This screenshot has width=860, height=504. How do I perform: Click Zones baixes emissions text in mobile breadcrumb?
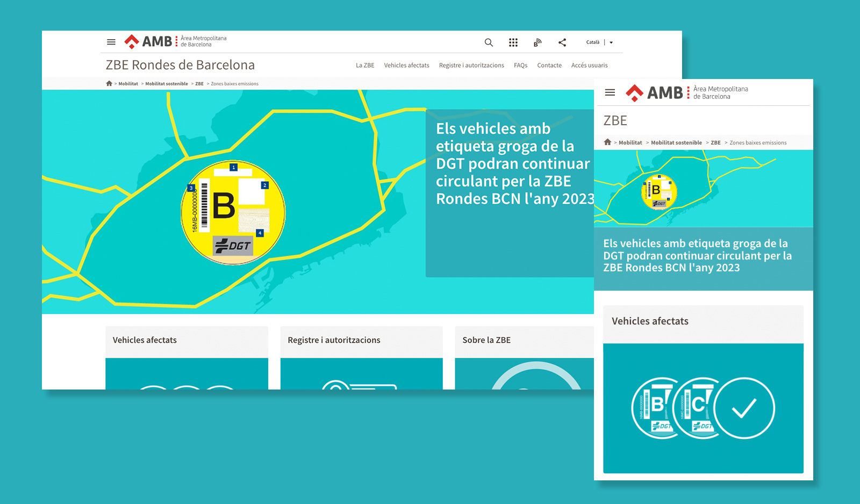(758, 142)
